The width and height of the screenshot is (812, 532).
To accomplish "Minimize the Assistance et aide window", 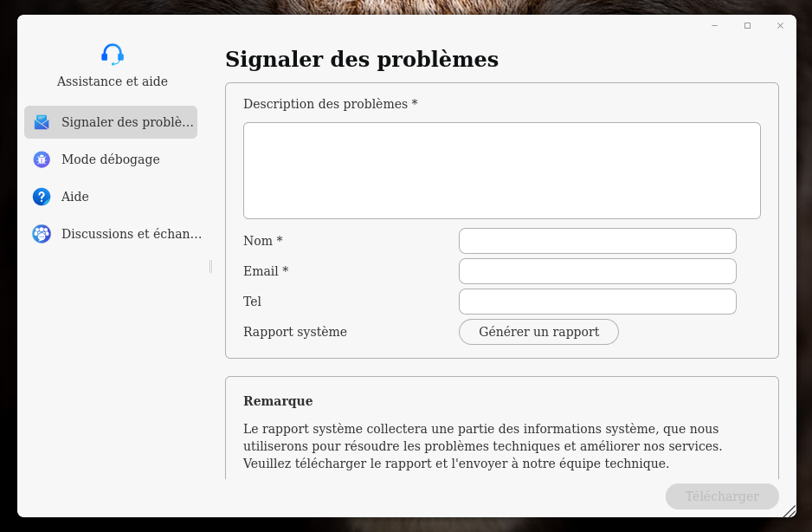I will [x=714, y=26].
